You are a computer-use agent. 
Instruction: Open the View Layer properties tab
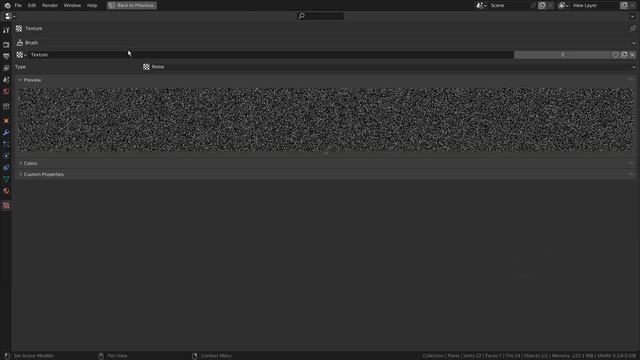point(6,68)
